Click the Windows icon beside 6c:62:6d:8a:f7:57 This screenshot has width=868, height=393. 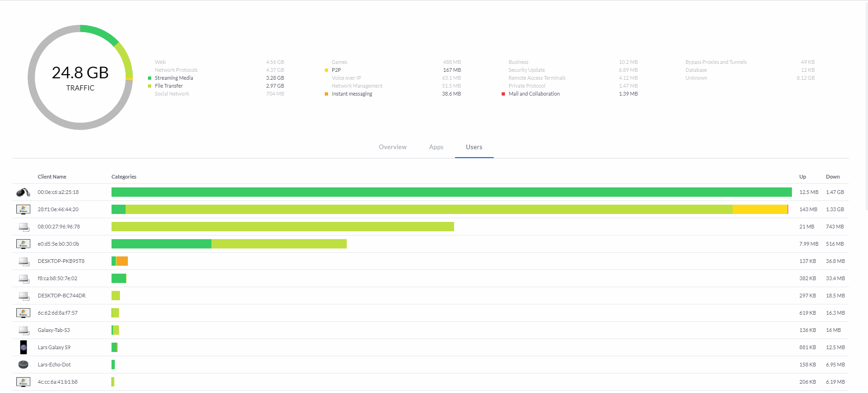pyautogui.click(x=23, y=313)
